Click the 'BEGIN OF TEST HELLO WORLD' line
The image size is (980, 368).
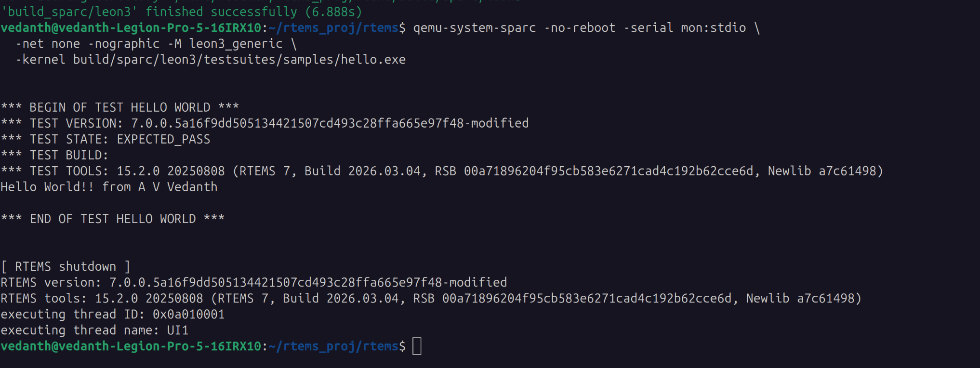tap(119, 107)
